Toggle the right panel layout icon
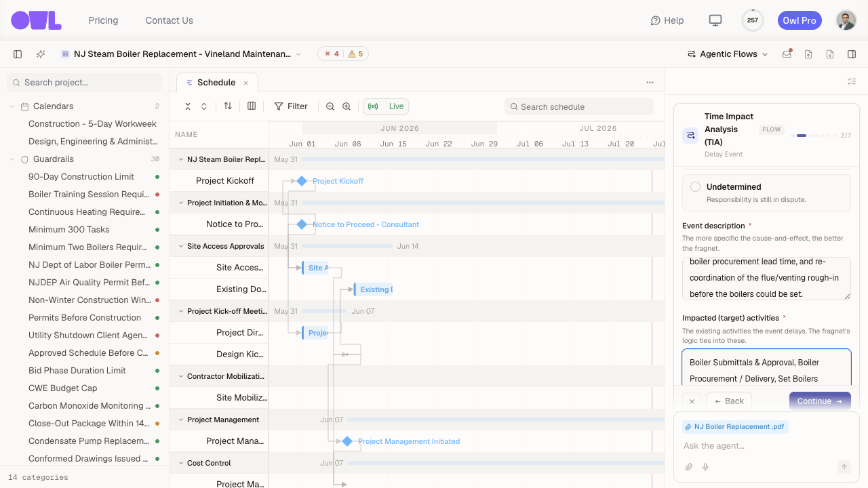Image resolution: width=868 pixels, height=488 pixels. click(x=852, y=54)
